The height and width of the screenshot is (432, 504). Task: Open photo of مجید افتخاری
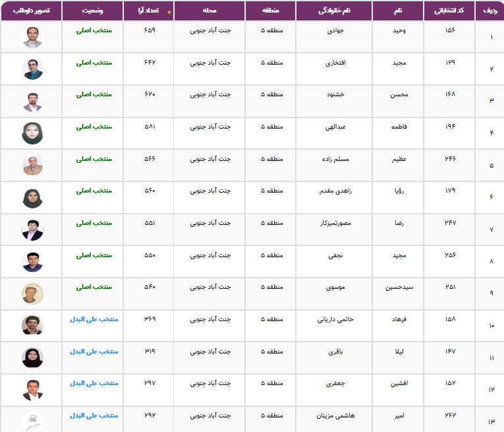32,69
